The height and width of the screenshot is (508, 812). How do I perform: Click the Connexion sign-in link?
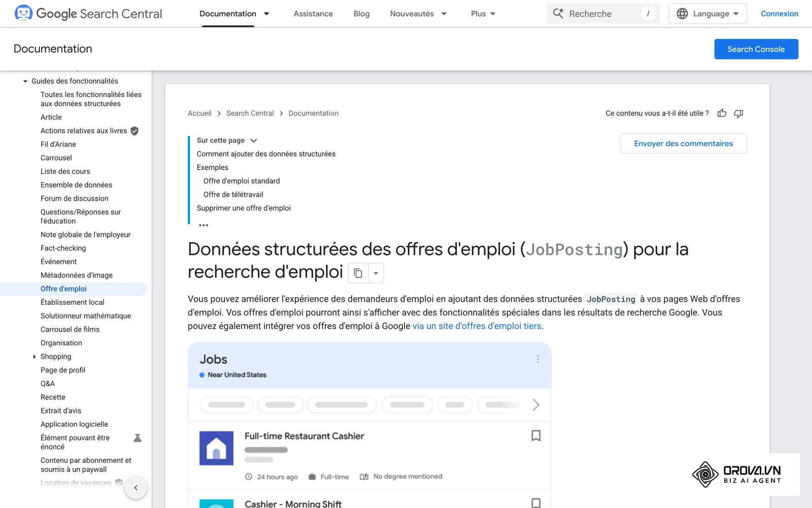pyautogui.click(x=779, y=14)
